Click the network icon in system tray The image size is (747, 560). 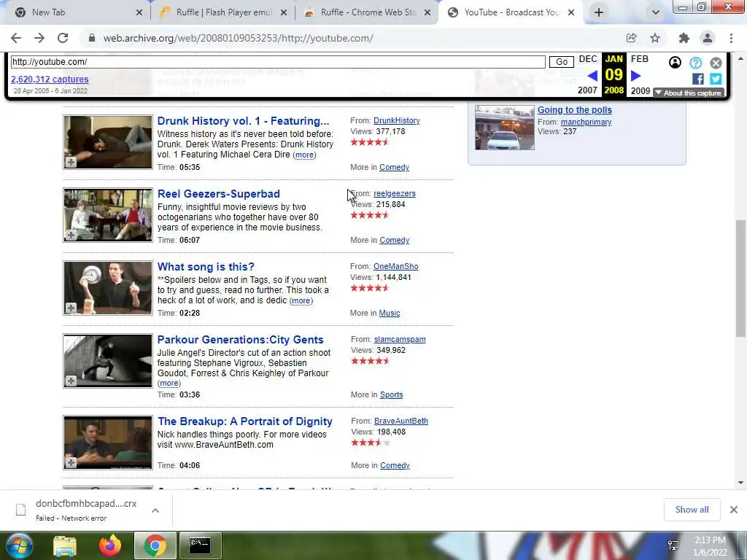673,545
